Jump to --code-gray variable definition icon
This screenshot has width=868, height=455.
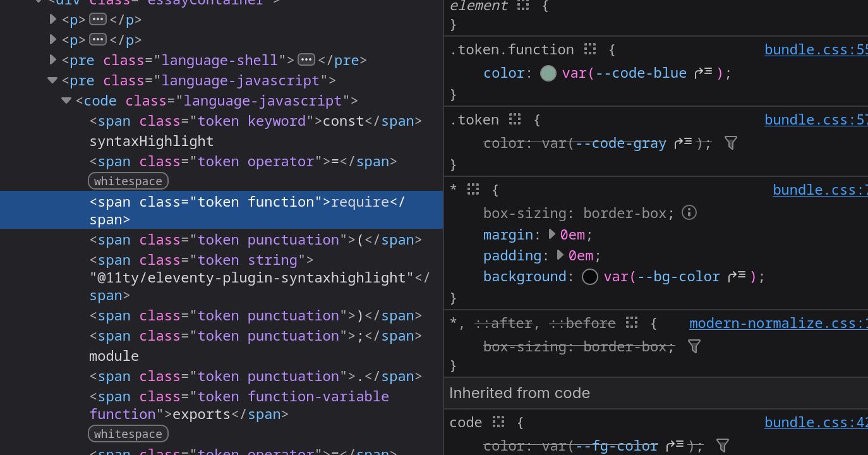coord(683,143)
